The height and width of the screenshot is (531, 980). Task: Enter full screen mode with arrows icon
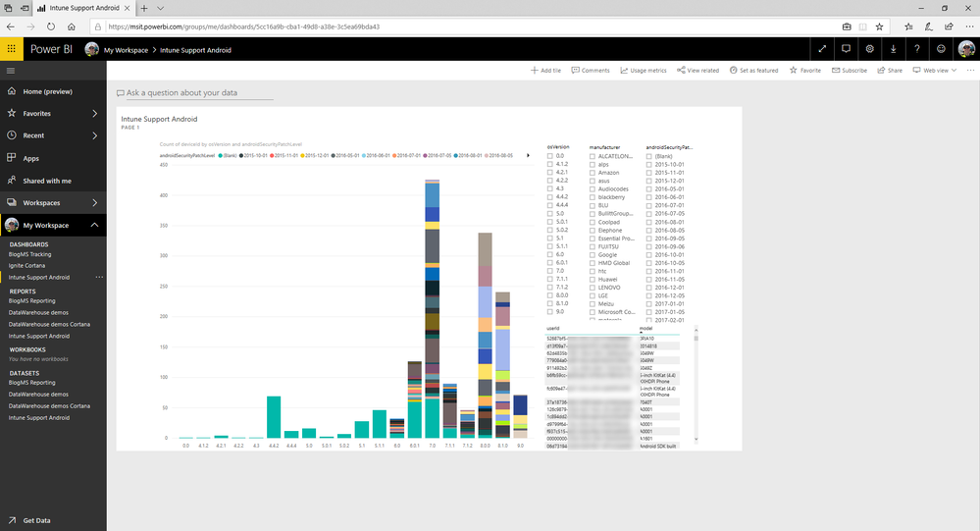[822, 49]
